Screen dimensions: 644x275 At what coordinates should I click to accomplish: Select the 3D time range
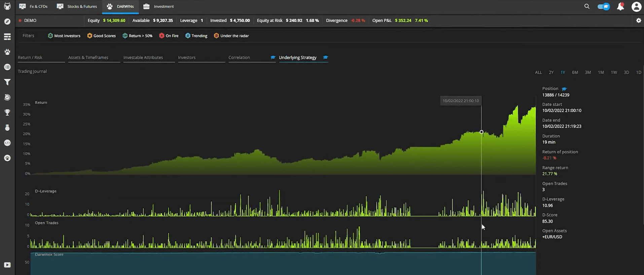pyautogui.click(x=626, y=72)
